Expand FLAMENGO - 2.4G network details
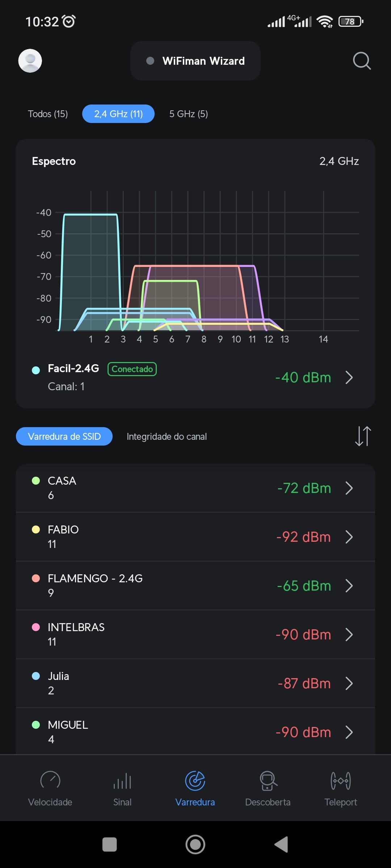Image resolution: width=391 pixels, height=868 pixels. (349, 586)
